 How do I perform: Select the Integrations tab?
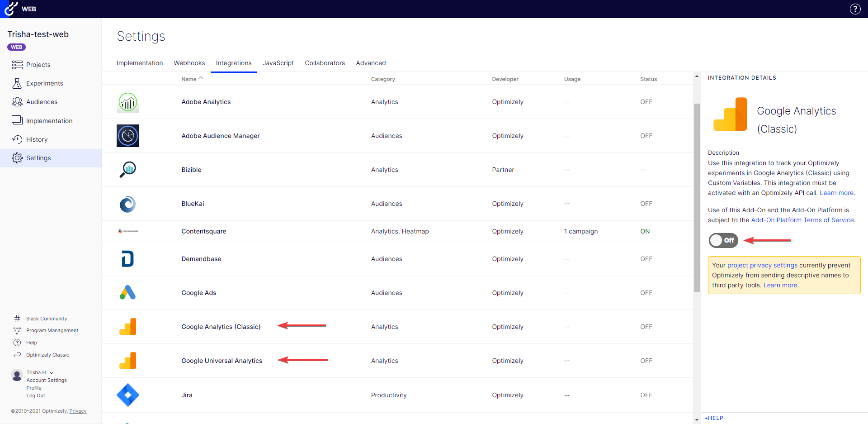[234, 63]
